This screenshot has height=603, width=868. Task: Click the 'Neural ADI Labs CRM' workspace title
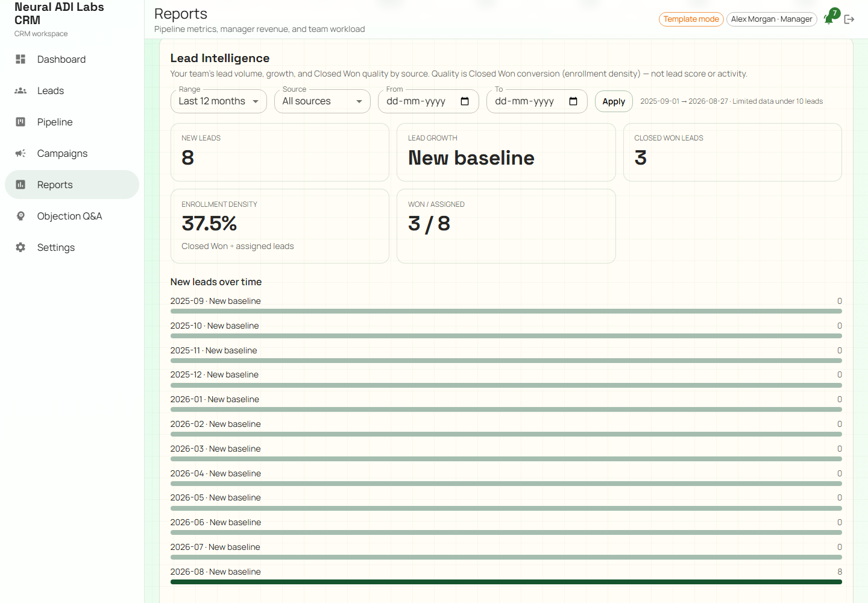click(59, 13)
